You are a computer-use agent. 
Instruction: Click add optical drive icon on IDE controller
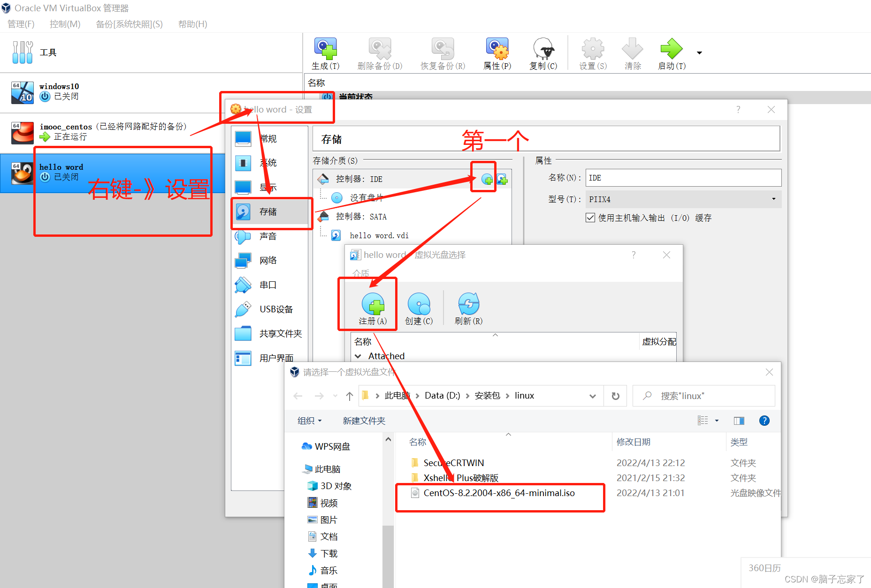(487, 179)
